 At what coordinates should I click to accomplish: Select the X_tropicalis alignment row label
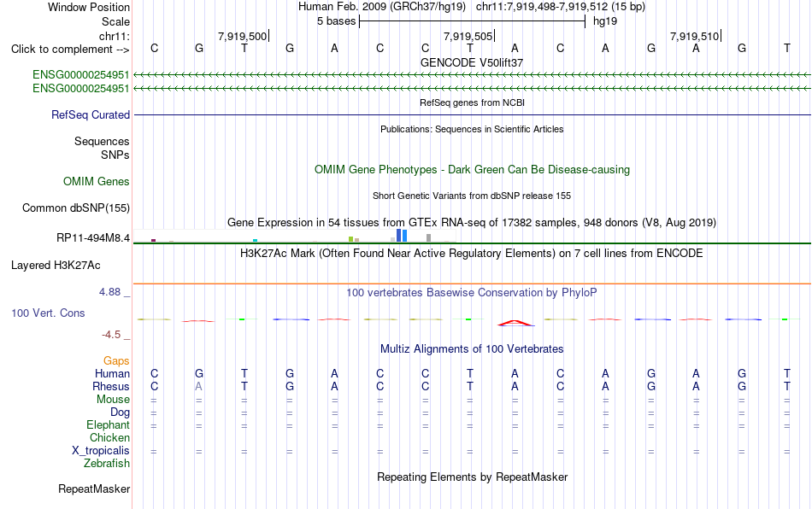[101, 451]
